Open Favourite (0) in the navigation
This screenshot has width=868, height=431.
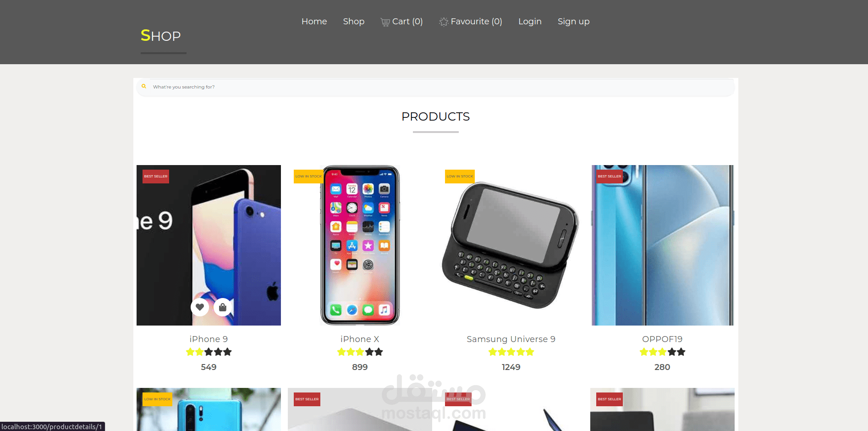tap(471, 22)
